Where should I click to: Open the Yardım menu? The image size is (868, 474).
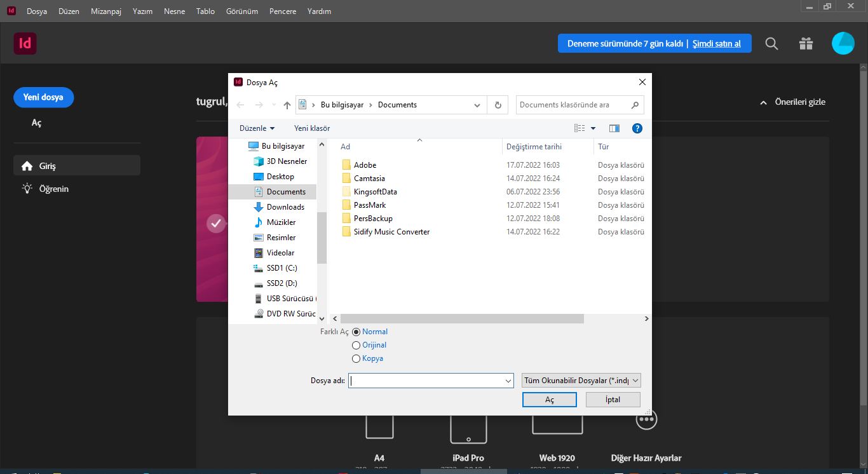pos(319,11)
